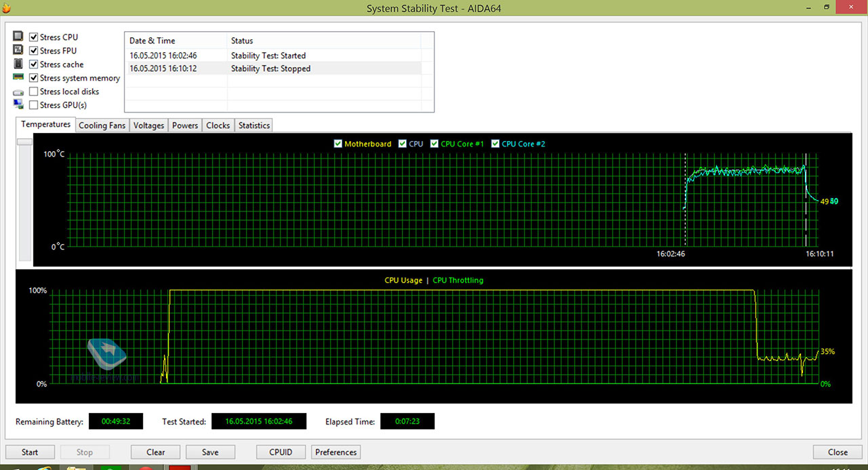Screen dimensions: 868x470
Task: Disable the Stress FPU option
Action: point(34,51)
